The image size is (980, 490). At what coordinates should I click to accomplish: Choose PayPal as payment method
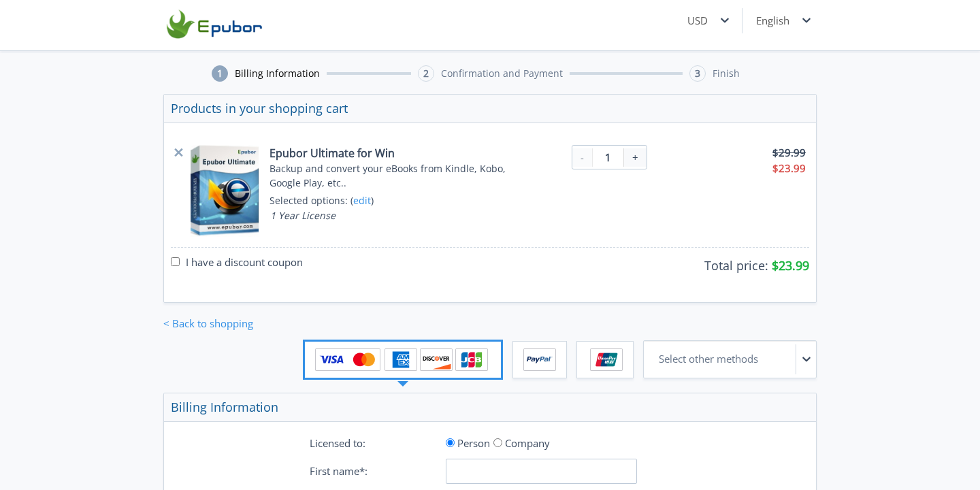pos(539,359)
